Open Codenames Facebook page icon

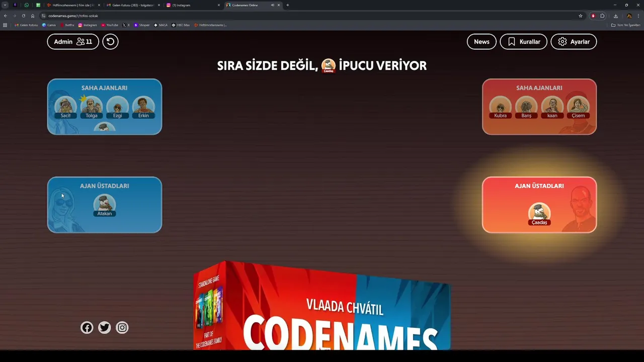87,328
